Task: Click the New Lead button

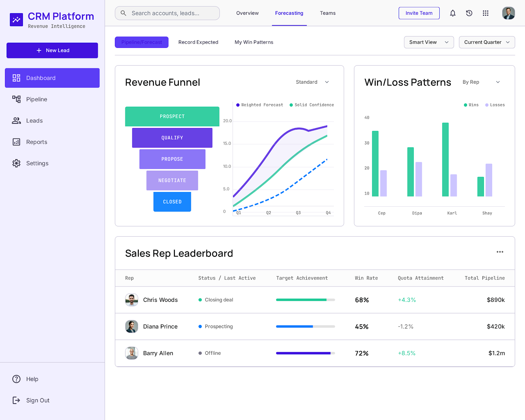Action: (x=52, y=51)
